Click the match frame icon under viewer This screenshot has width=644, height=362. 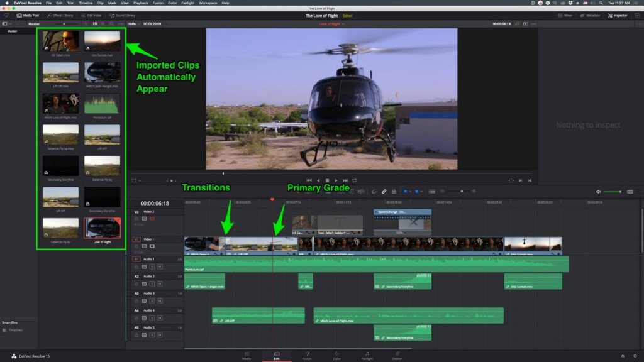[x=511, y=180]
